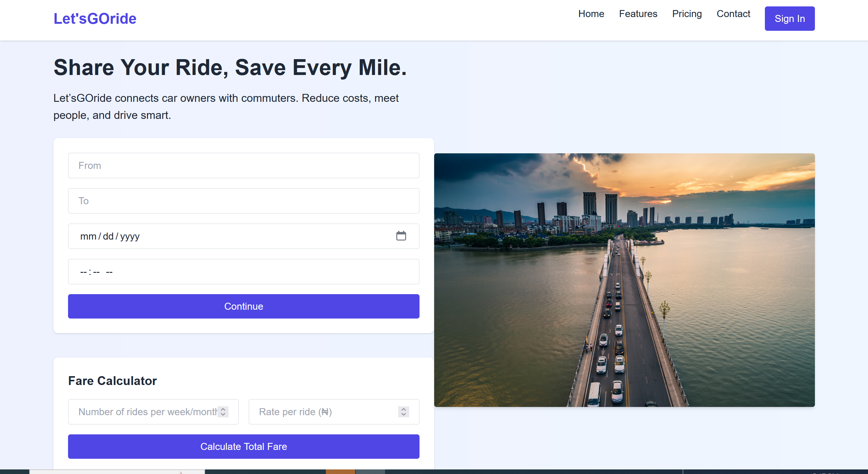The image size is (868, 474).
Task: Increase the rate per ride value
Action: click(403, 409)
